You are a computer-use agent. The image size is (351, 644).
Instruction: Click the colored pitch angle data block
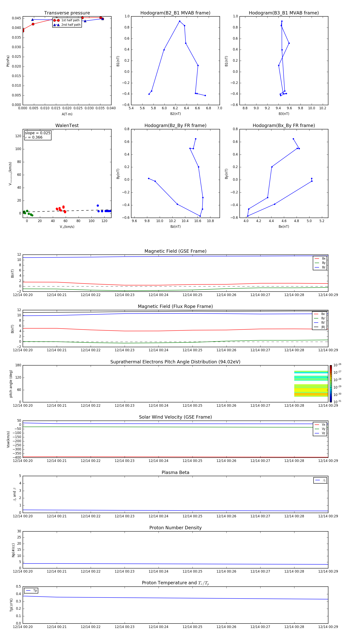(x=311, y=384)
